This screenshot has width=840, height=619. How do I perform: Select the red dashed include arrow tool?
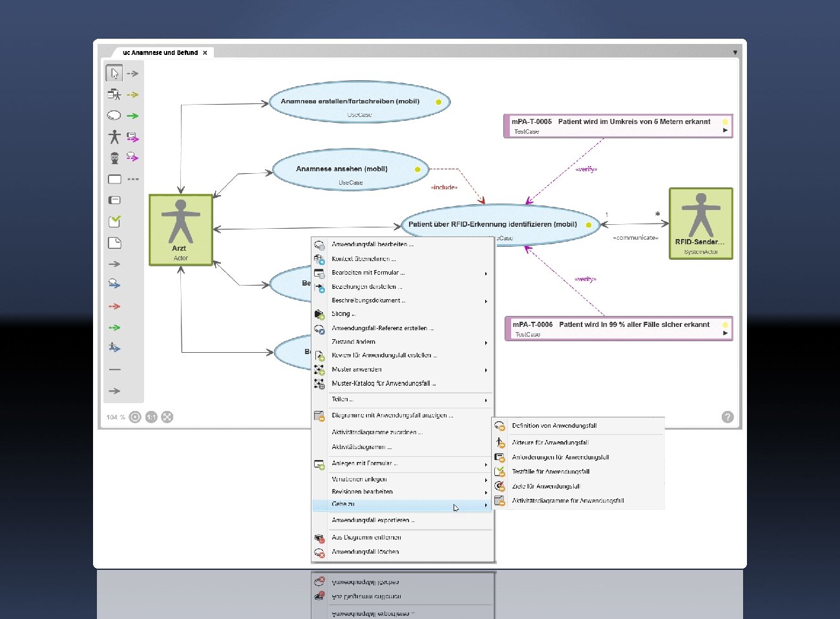point(114,306)
